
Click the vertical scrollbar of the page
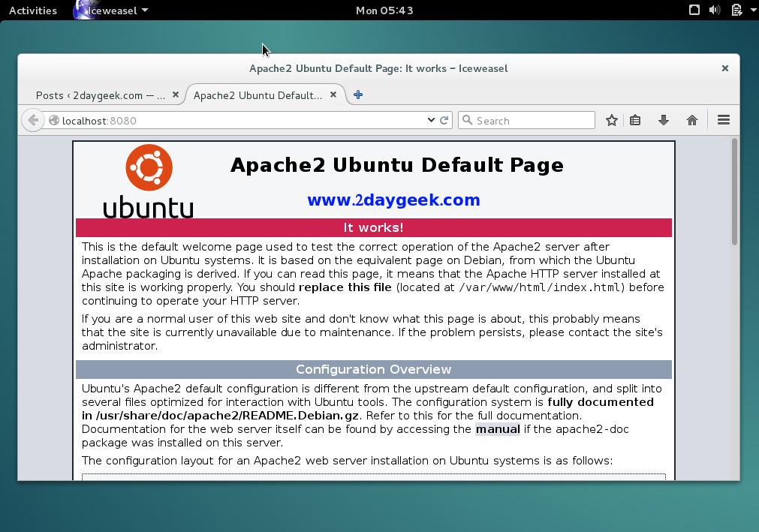734,191
